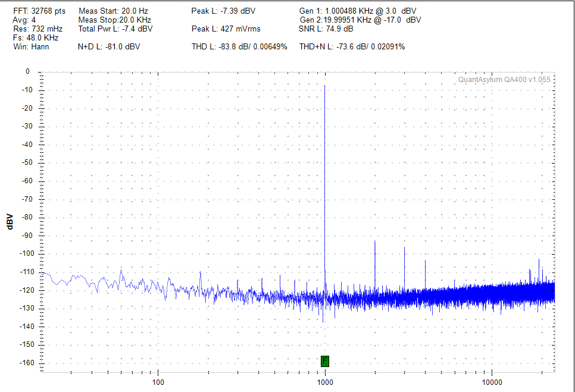Image resolution: width=575 pixels, height=392 pixels.
Task: Click the second harmonic peak near 2 kHz
Action: click(375, 242)
